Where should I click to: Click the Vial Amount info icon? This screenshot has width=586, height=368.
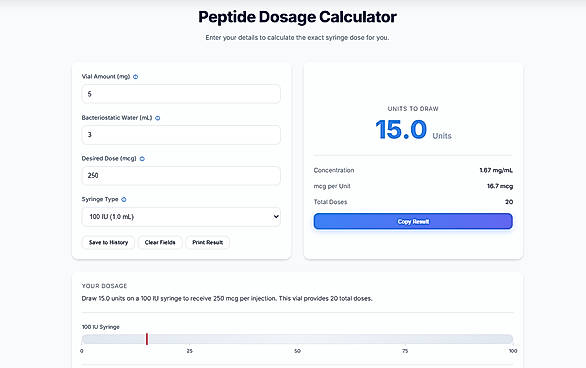(135, 77)
